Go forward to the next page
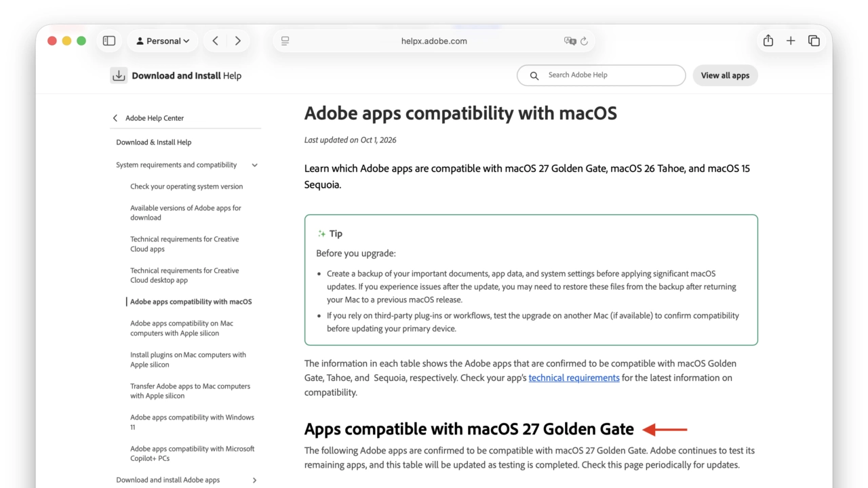This screenshot has width=868, height=488. click(238, 41)
